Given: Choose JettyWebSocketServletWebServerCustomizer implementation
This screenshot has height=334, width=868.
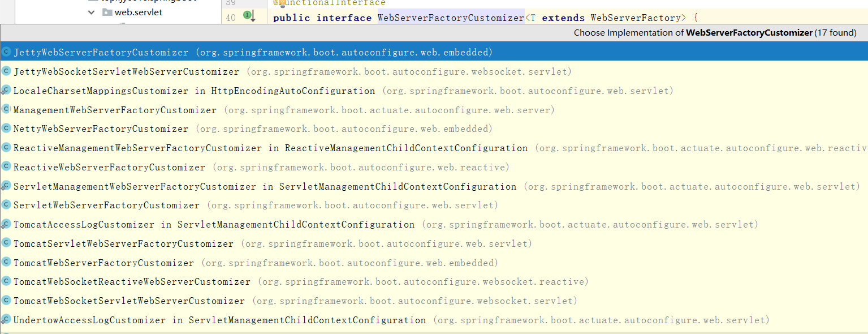Looking at the screenshot, I should click(126, 72).
